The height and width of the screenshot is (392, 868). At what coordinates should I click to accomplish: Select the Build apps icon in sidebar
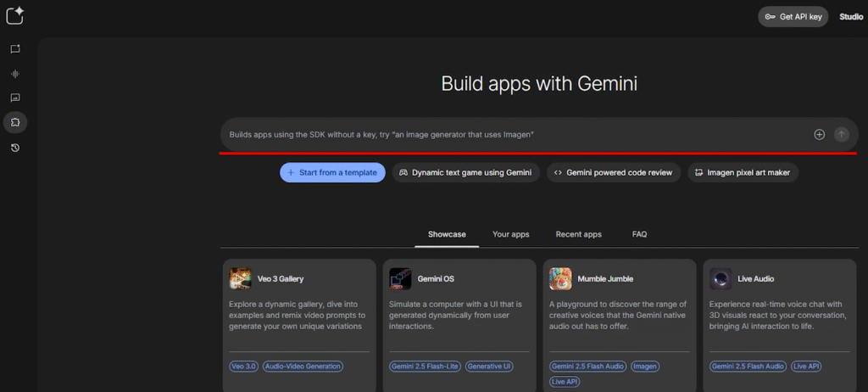tap(15, 122)
